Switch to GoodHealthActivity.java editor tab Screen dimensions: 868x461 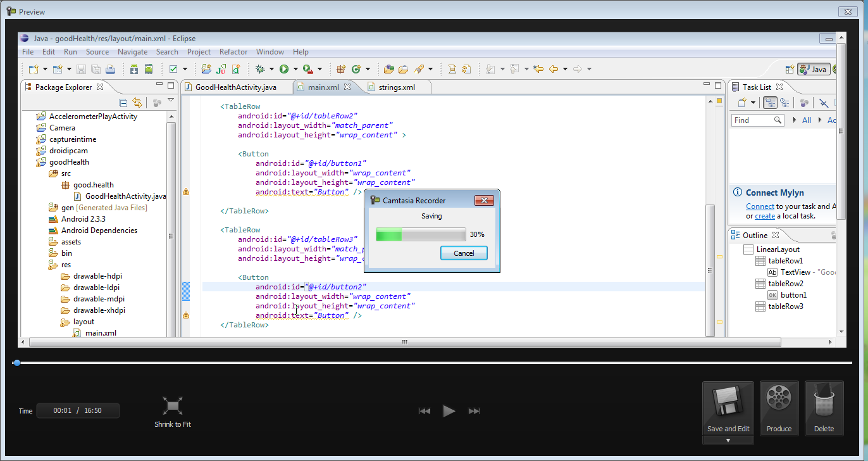coord(236,87)
